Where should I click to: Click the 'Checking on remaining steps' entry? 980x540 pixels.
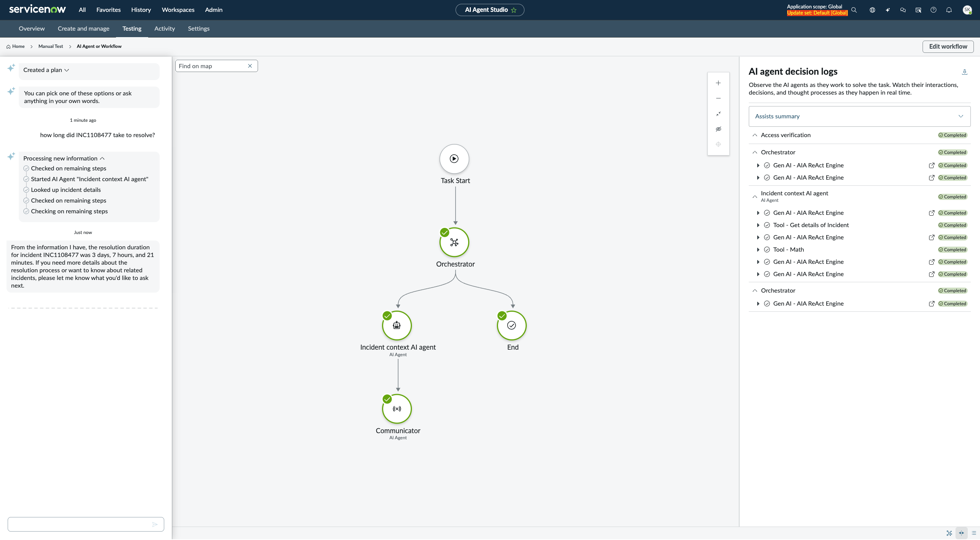[x=69, y=211]
